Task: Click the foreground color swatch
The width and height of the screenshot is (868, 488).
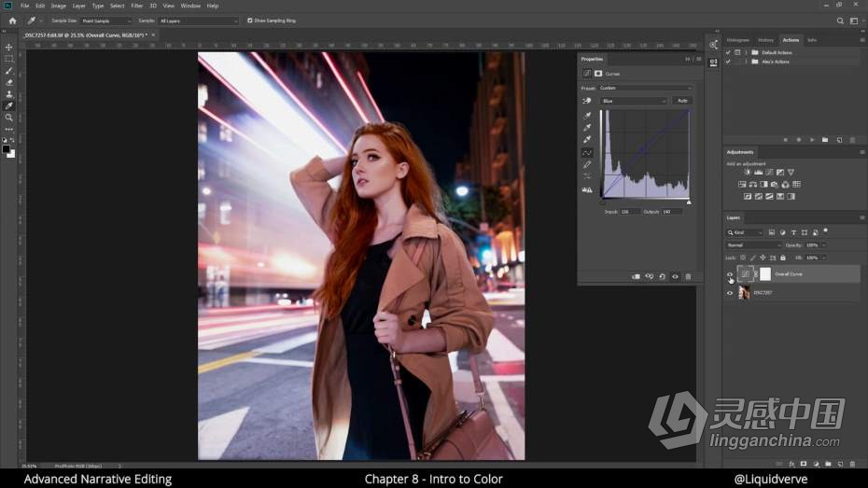Action: [x=7, y=149]
